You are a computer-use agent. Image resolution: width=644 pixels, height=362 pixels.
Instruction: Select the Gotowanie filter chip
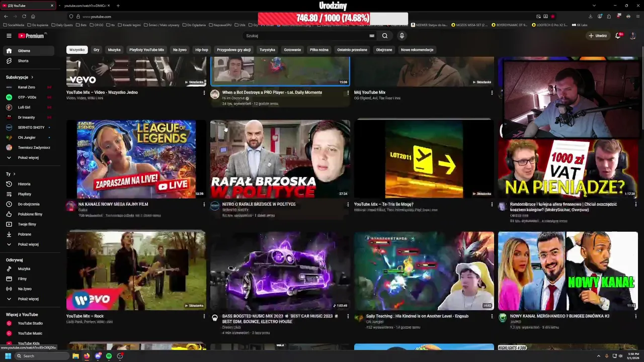click(x=292, y=50)
